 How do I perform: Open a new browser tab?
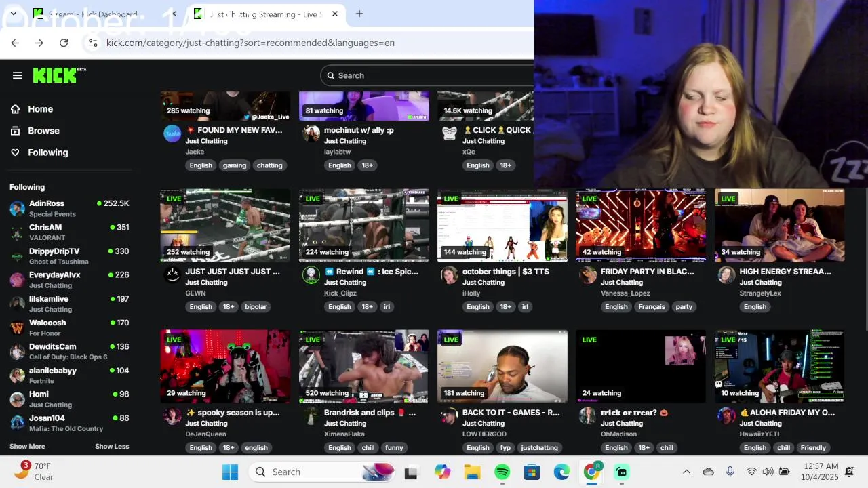pos(359,14)
